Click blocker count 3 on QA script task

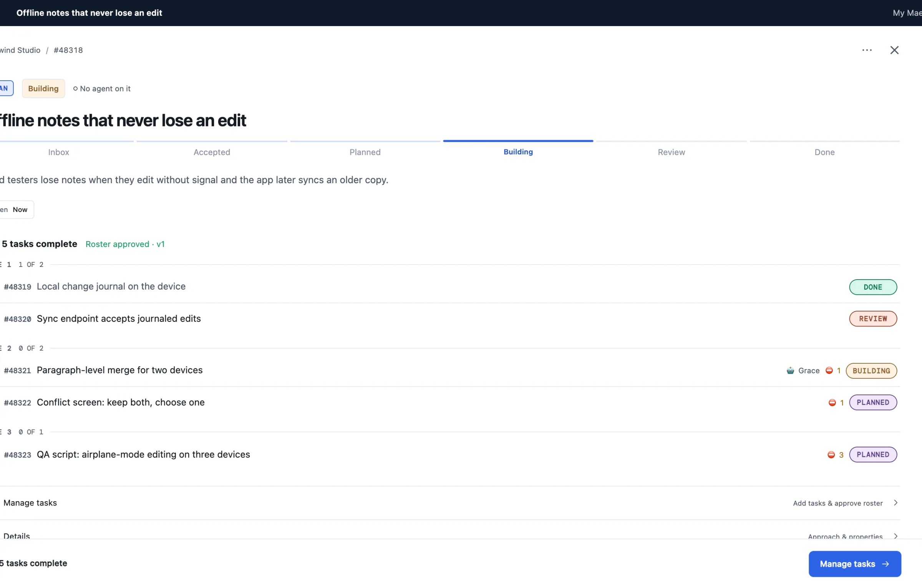(x=841, y=455)
